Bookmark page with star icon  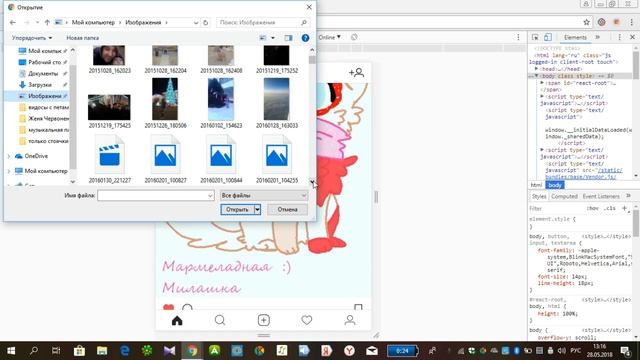(587, 22)
